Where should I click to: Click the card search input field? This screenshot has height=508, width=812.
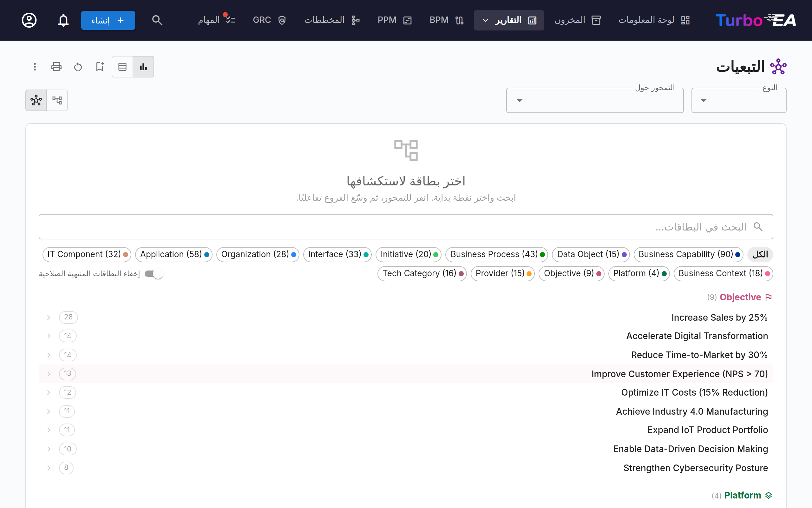click(406, 227)
